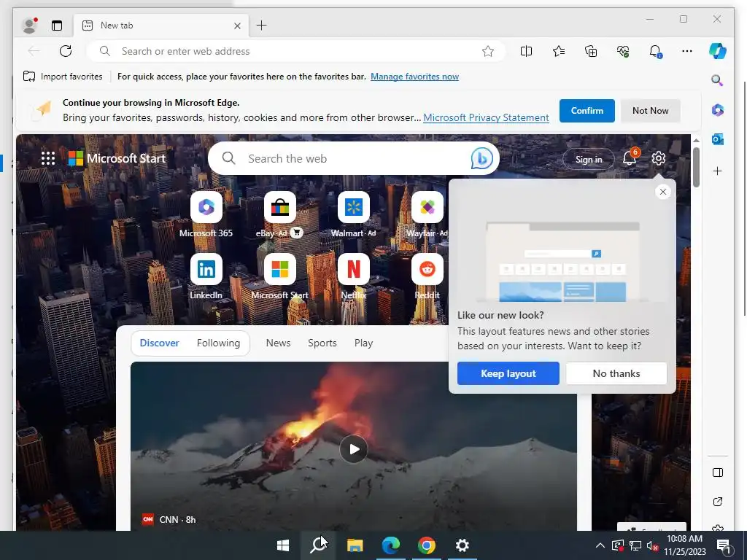Screen dimensions: 747x560
Task: Open the Windows notification center
Action: coord(724,546)
